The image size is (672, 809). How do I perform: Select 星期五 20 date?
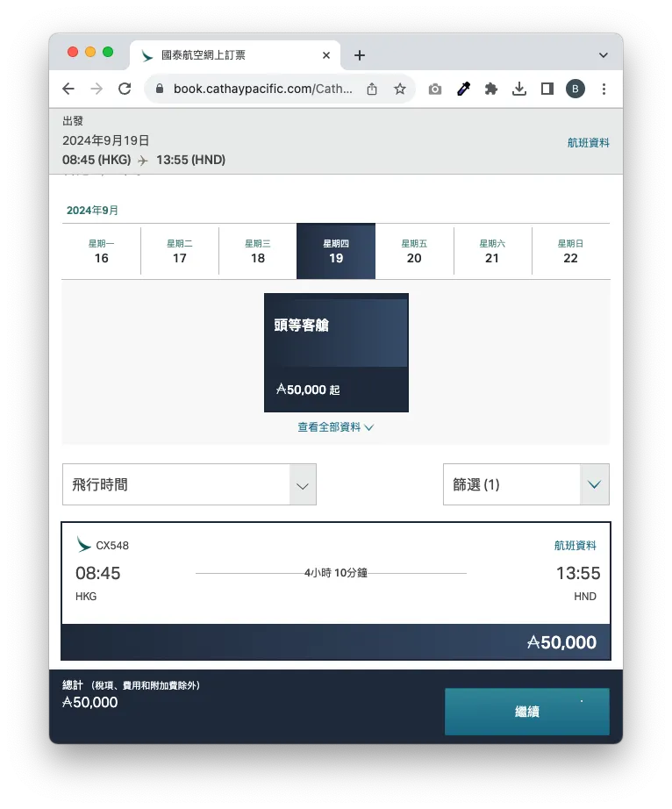(414, 251)
